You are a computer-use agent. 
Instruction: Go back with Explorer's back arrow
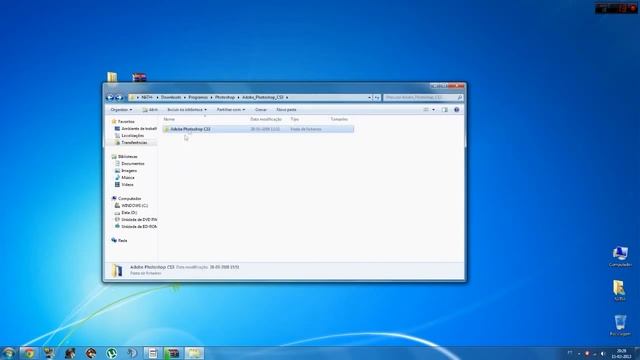(110, 98)
